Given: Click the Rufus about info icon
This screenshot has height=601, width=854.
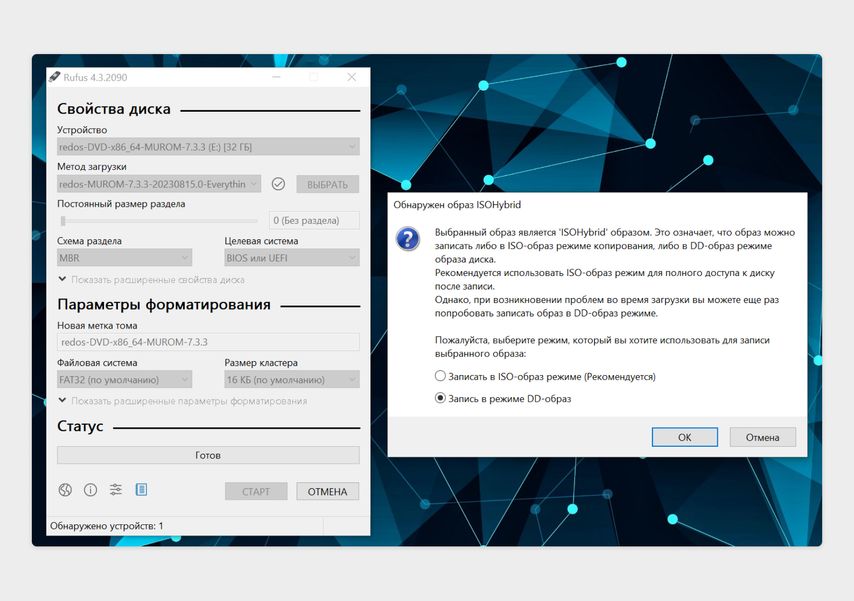Looking at the screenshot, I should [90, 490].
